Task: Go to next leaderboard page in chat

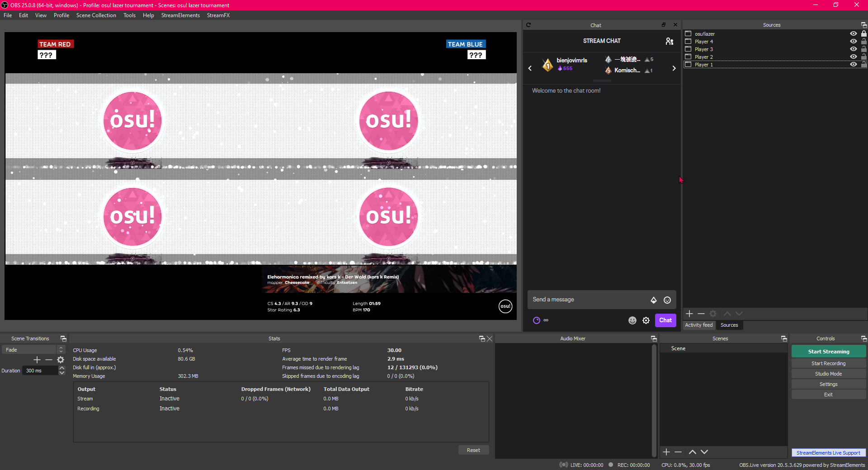Action: pyautogui.click(x=674, y=68)
